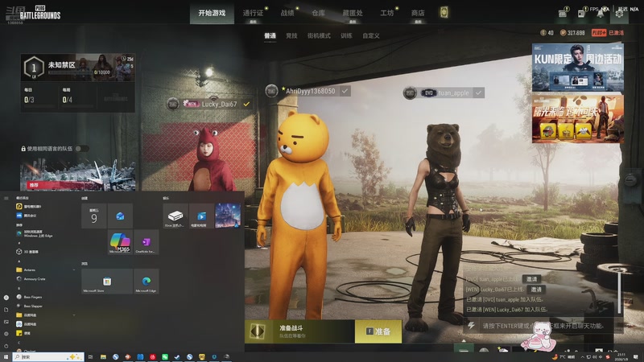
Task: Open the Mail tile in Start menu
Action: click(120, 216)
